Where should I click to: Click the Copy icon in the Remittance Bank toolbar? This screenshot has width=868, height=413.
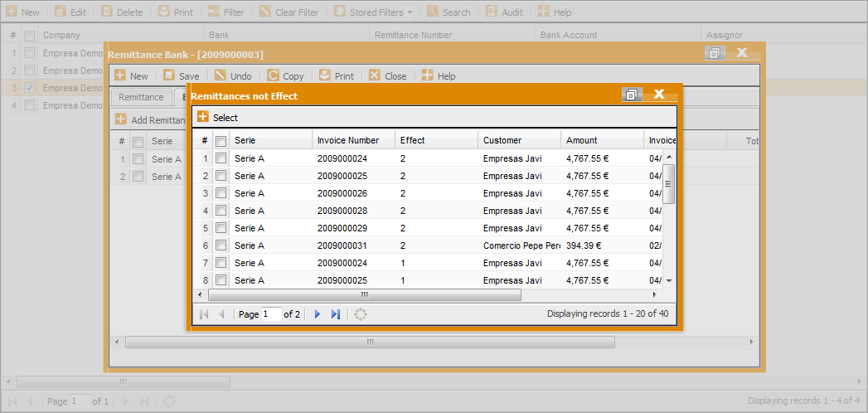pyautogui.click(x=274, y=75)
